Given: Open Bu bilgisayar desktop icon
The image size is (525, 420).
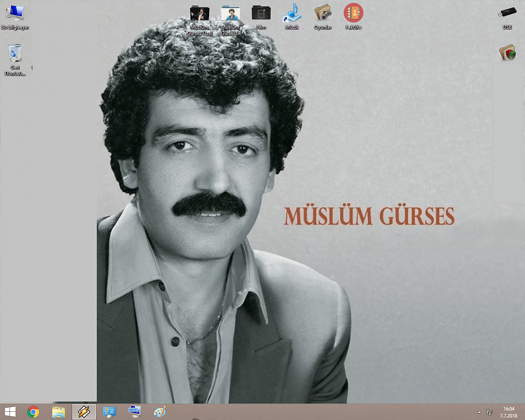Looking at the screenshot, I should point(15,17).
